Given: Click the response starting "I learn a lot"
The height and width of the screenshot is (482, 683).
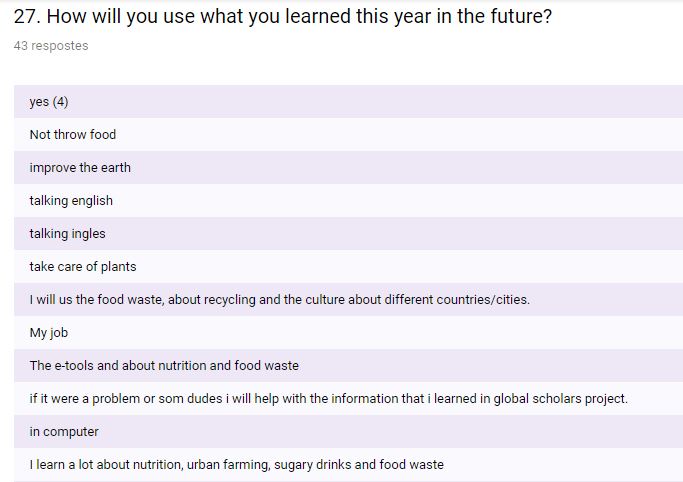Looking at the screenshot, I should pyautogui.click(x=236, y=465).
